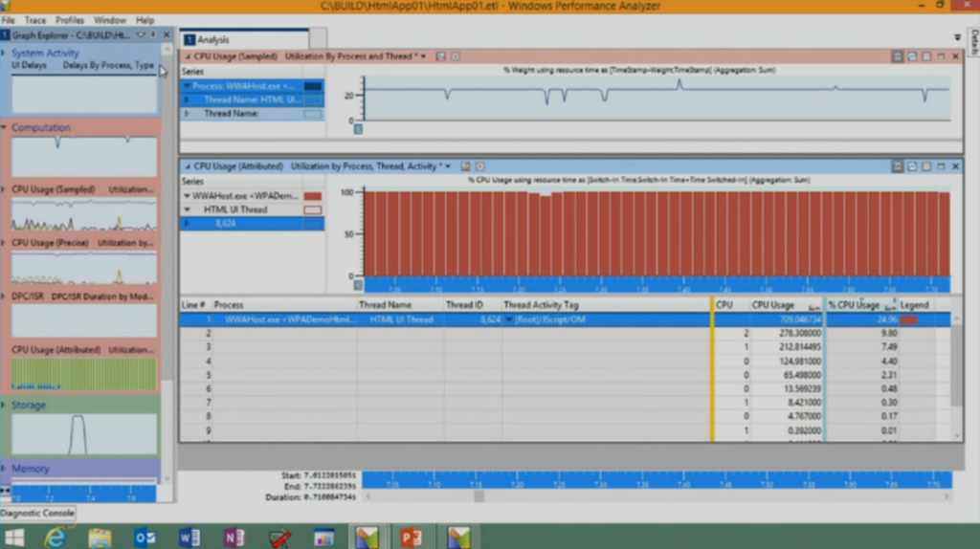Select graph and table layout icon in Sampled panel
The width and height of the screenshot is (980, 549).
click(x=912, y=56)
